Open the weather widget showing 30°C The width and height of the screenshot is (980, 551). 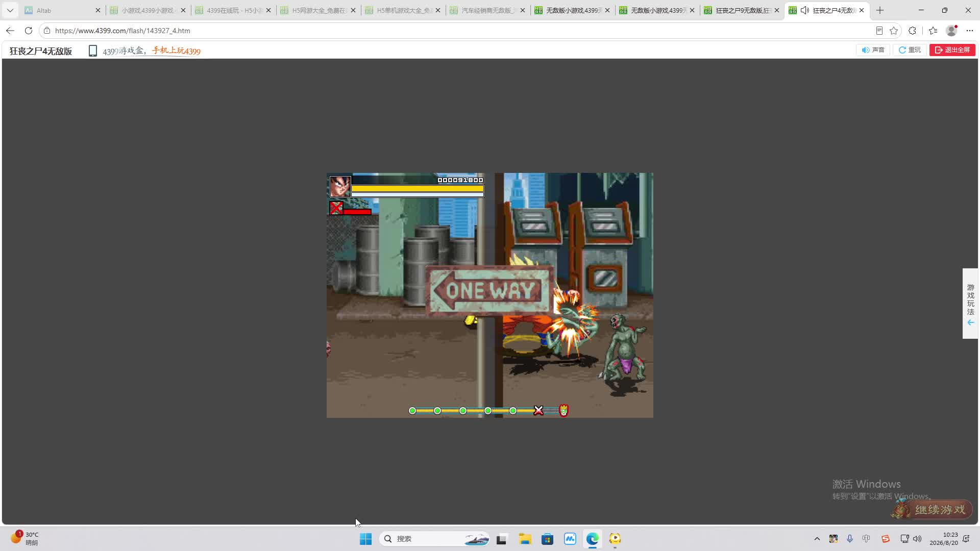(x=24, y=538)
